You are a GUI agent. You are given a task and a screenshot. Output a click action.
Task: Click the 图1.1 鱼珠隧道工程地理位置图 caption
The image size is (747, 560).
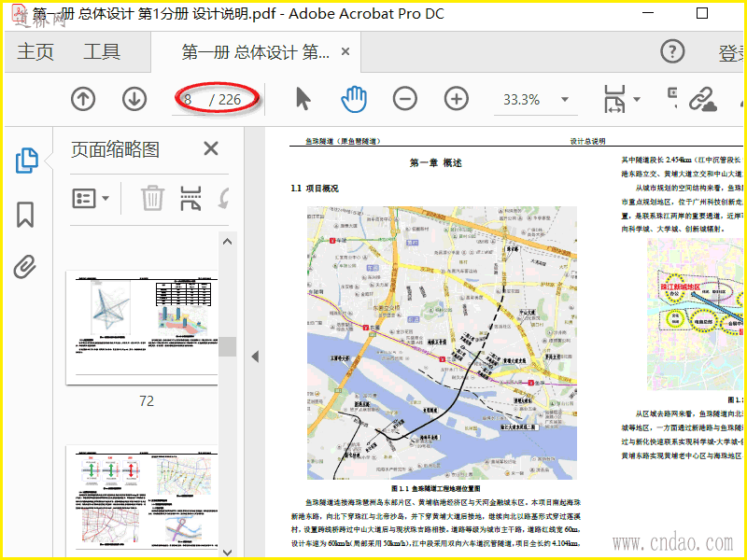point(435,488)
